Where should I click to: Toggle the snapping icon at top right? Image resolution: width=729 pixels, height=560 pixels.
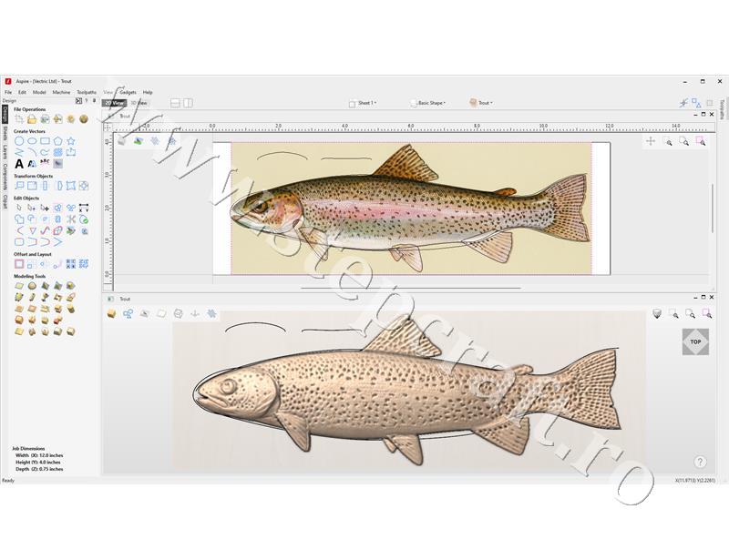coord(683,103)
